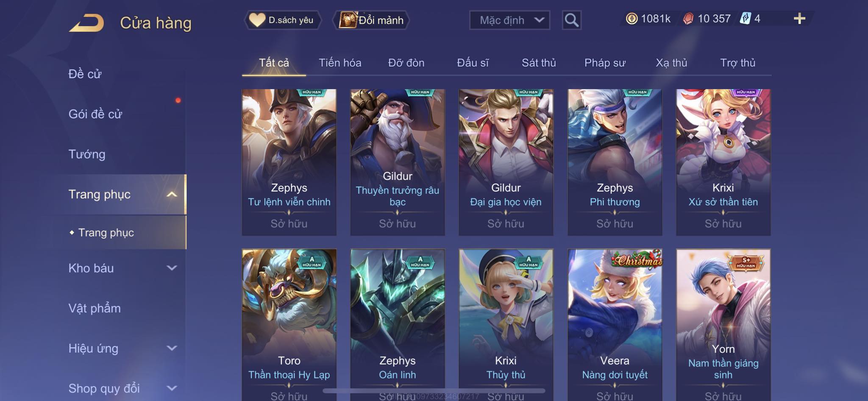
Task: Select Krixi Xứ sở thần tiên skin card
Action: [x=723, y=162]
